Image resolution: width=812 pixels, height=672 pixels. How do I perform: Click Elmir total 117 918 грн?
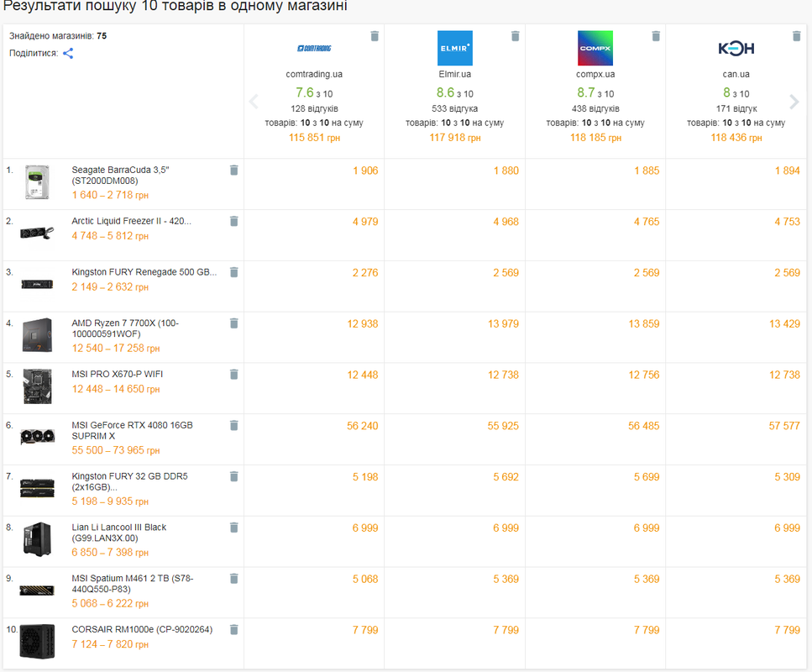point(454,137)
